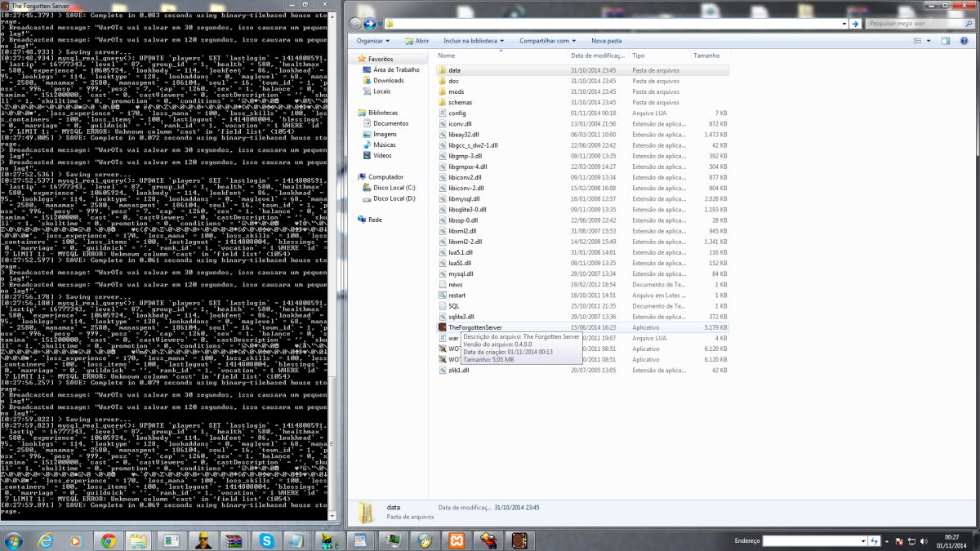Open Incluir na biblioteca dropdown
980x551 pixels.
click(x=474, y=41)
